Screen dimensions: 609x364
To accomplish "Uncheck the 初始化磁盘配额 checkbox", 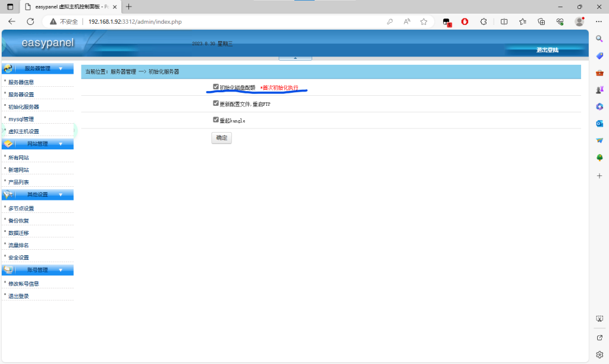I will click(216, 87).
